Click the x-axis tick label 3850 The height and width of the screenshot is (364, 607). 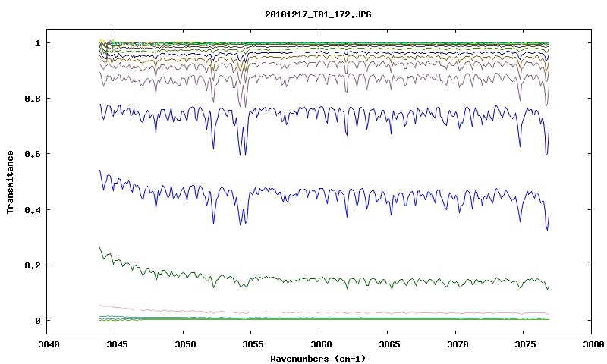coord(184,344)
